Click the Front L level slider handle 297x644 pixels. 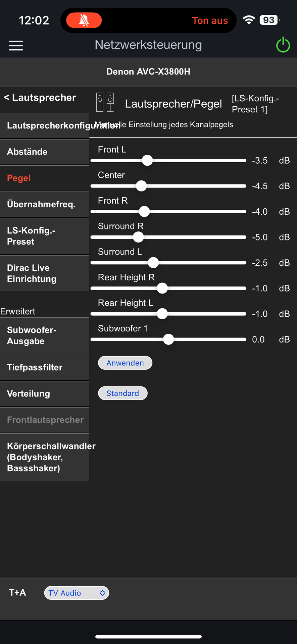click(x=147, y=160)
